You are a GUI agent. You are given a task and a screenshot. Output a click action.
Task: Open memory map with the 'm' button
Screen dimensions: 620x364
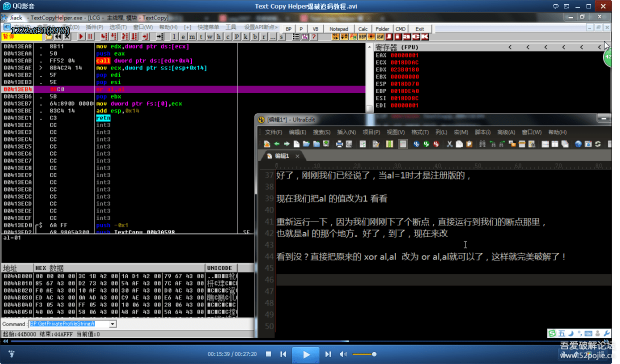[x=192, y=36]
